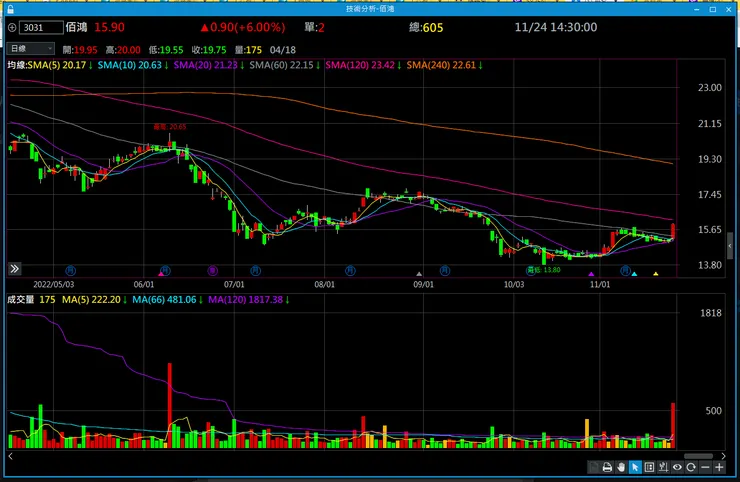740x482 pixels.
Task: Click the lock icon in the title bar
Action: click(x=10, y=9)
